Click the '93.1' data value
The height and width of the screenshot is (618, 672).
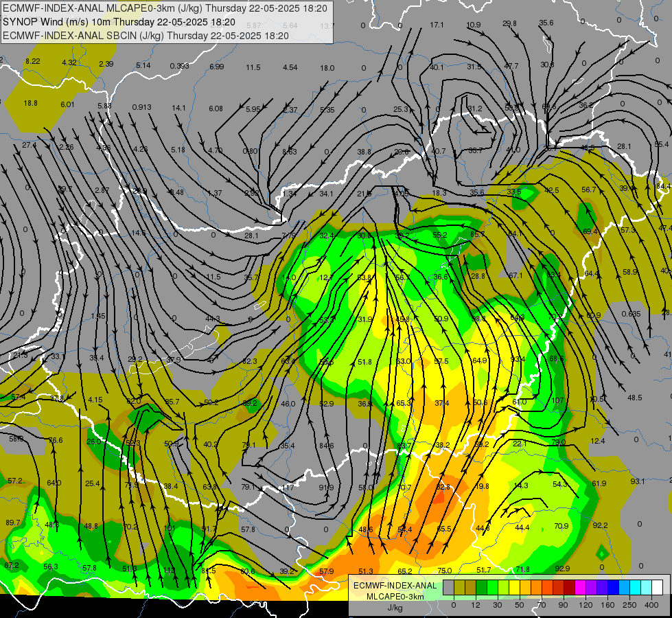(637, 481)
